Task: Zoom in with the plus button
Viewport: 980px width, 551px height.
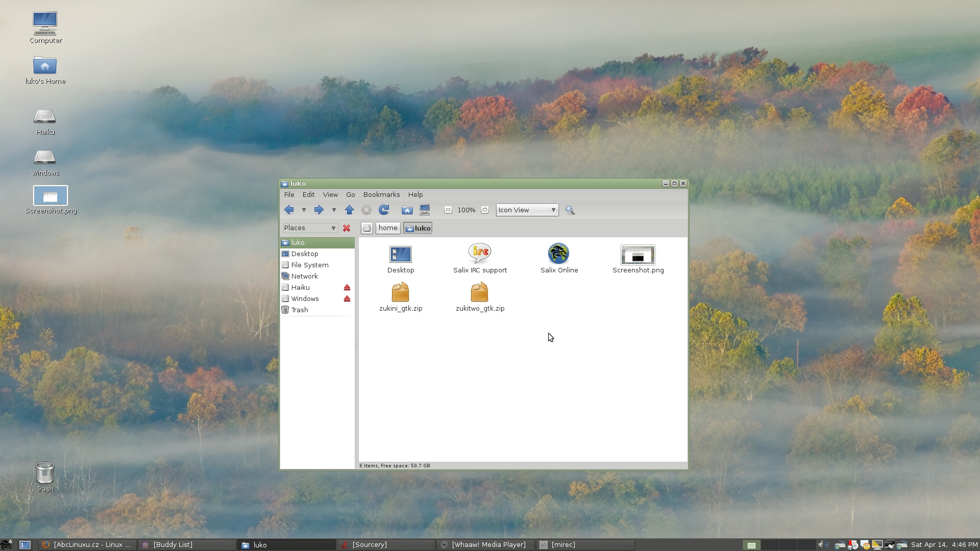Action: [x=485, y=210]
